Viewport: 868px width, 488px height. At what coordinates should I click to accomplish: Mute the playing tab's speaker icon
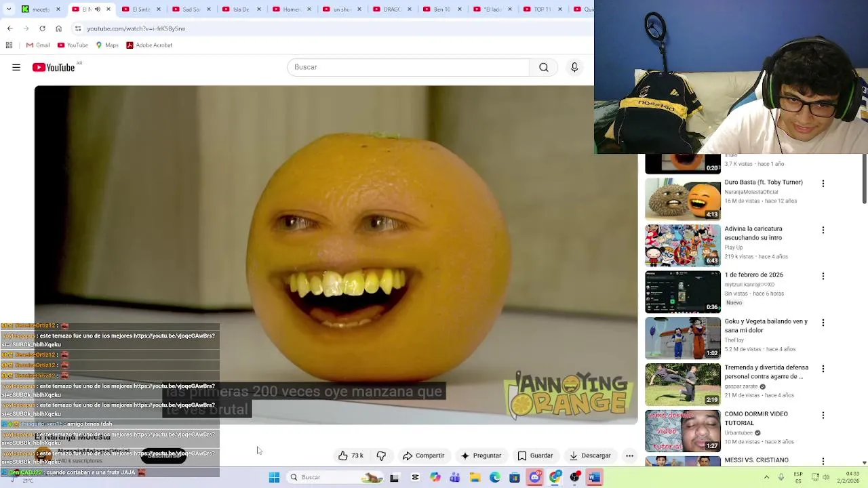[97, 9]
